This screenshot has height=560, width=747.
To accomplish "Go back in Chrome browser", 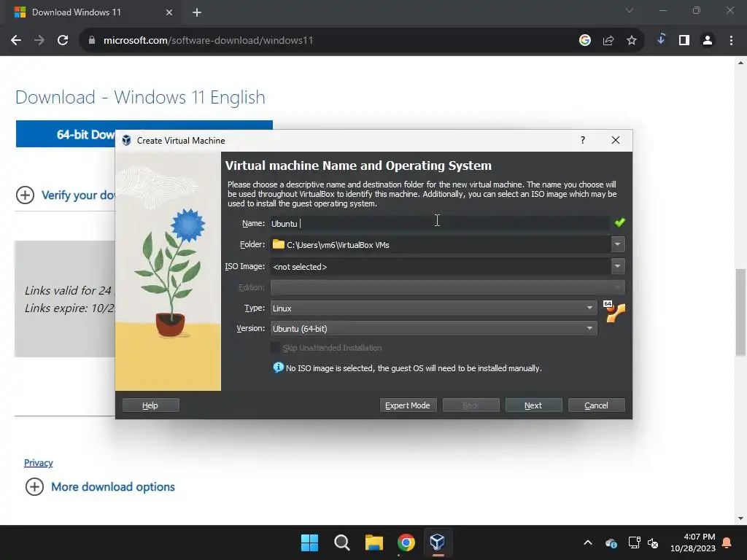I will point(16,41).
